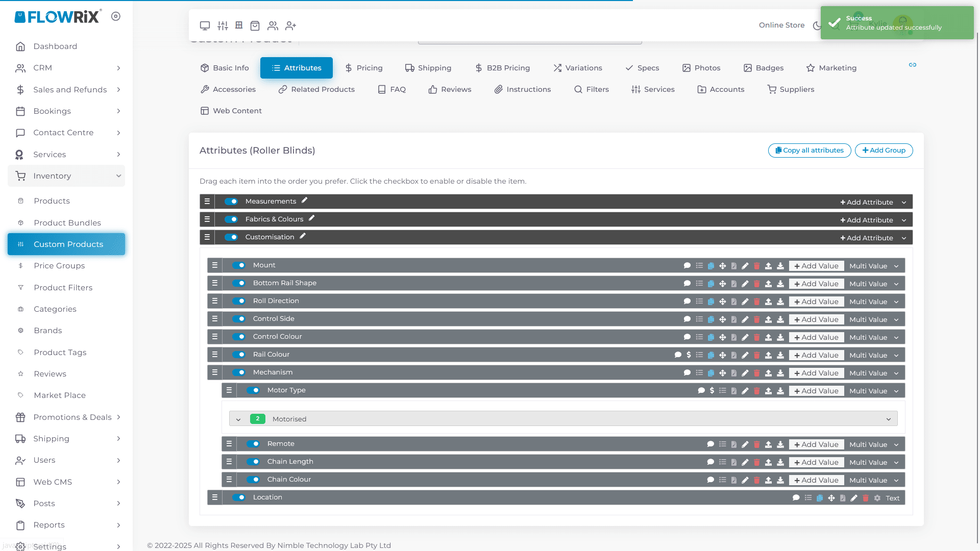Click the download icon on Remote row
This screenshot has height=551, width=980.
click(780, 444)
